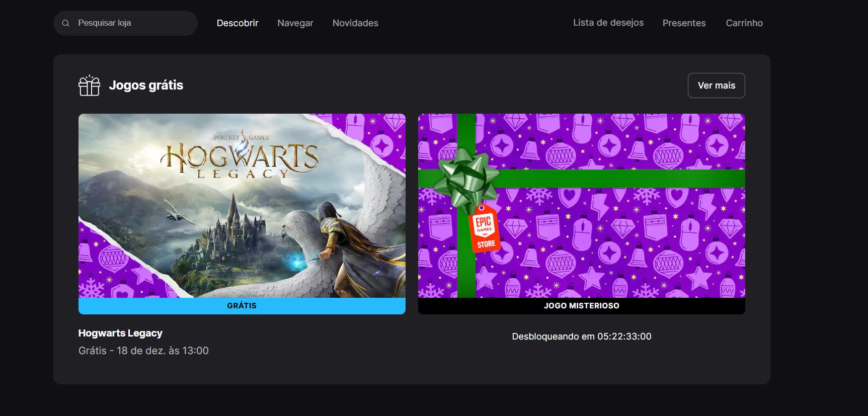Open Lista de desejos
The image size is (868, 416).
[x=608, y=23]
